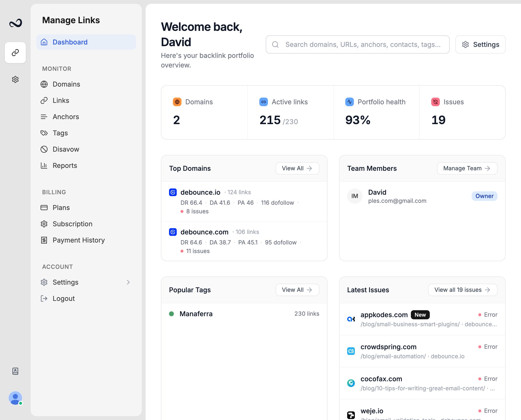
Task: Click the cocofax.com favicon
Action: point(351,383)
